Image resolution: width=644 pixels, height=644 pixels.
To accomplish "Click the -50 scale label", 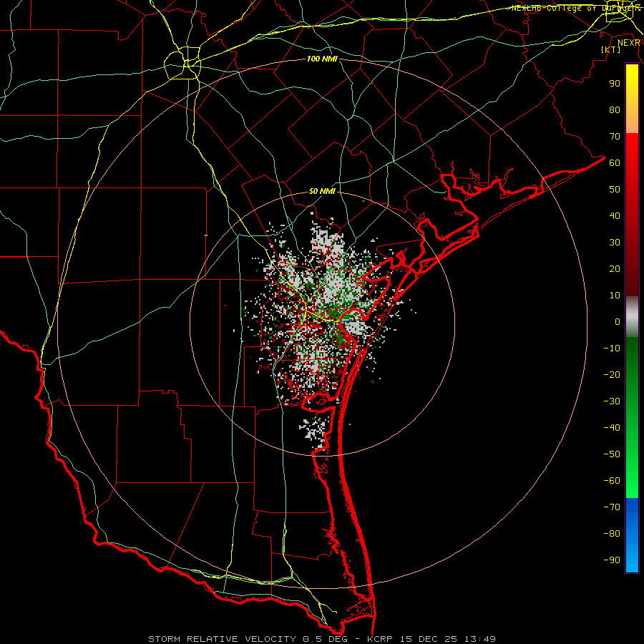I will coord(612,454).
